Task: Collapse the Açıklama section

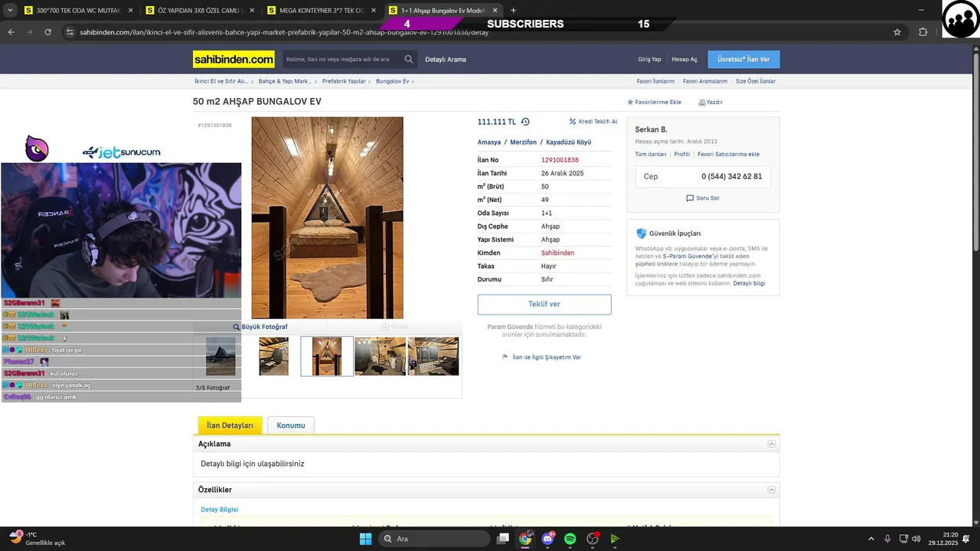Action: point(772,444)
